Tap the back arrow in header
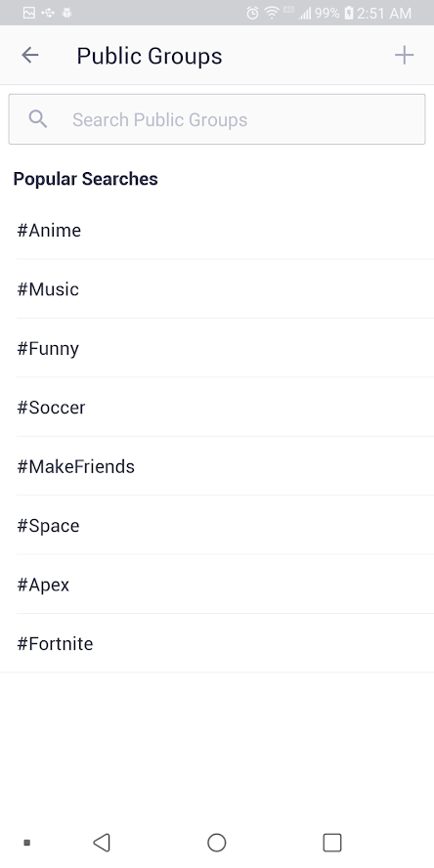Screen dimensions: 434x868 30,55
